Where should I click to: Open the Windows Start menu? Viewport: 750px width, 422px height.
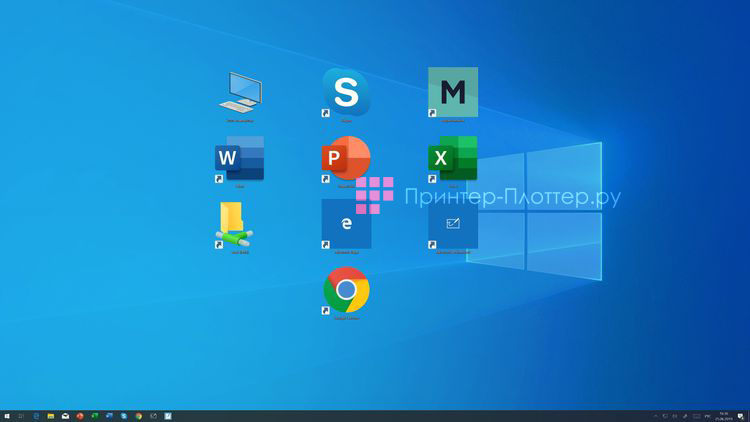7,415
